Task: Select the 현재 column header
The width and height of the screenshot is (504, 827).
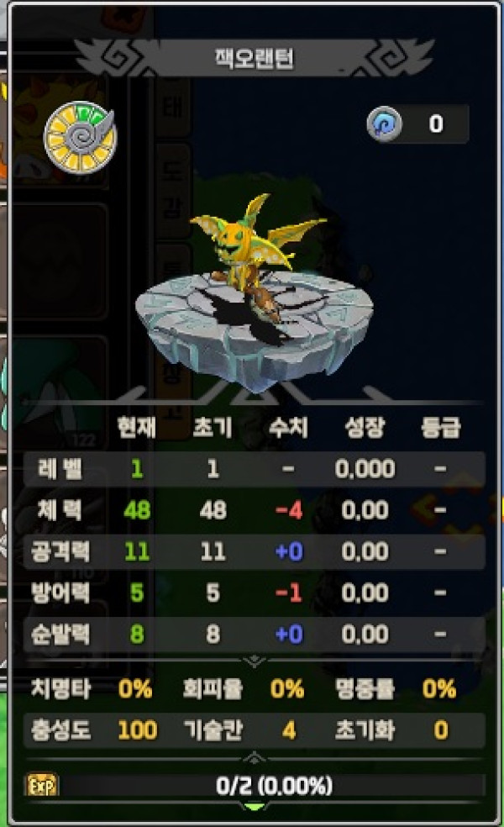Action: (x=137, y=427)
